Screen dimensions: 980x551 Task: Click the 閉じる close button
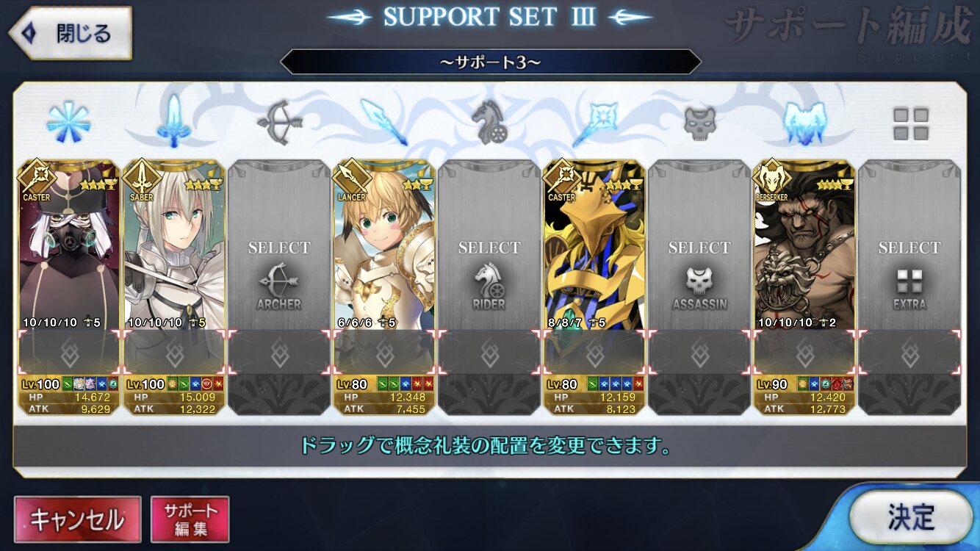pyautogui.click(x=70, y=34)
